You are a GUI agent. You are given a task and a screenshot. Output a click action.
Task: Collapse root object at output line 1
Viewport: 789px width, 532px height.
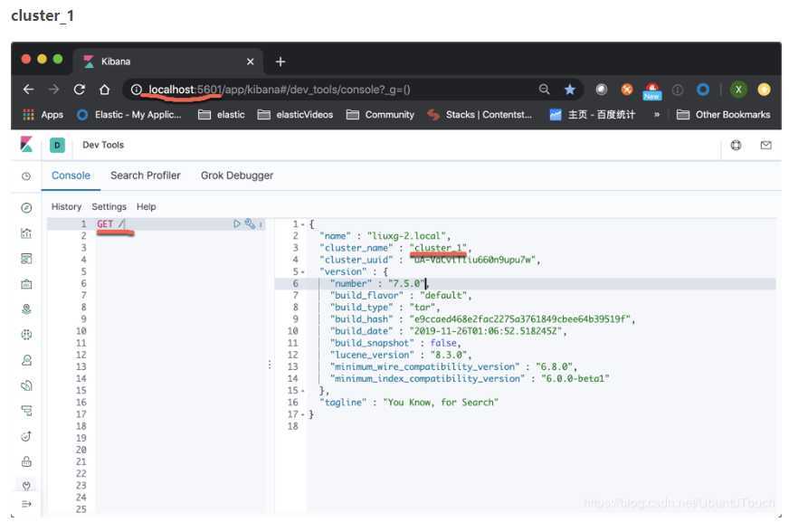pyautogui.click(x=302, y=224)
